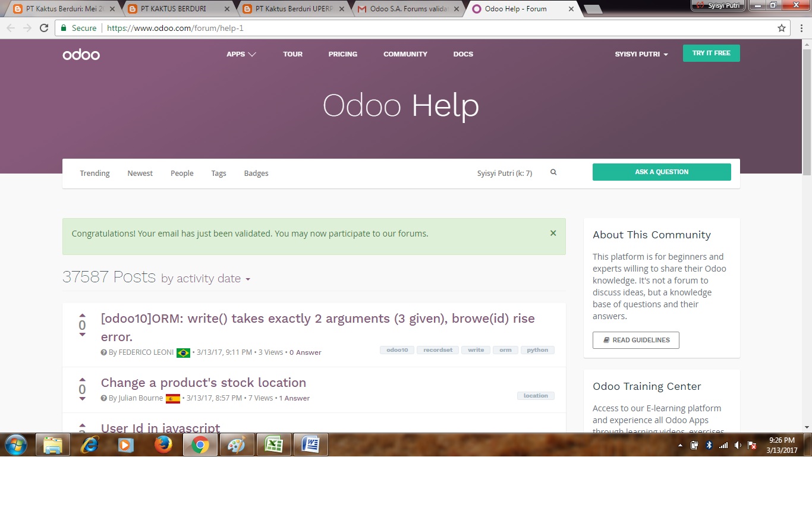Click the browser address bar URL
Screen dimensions: 812x523
pos(175,28)
